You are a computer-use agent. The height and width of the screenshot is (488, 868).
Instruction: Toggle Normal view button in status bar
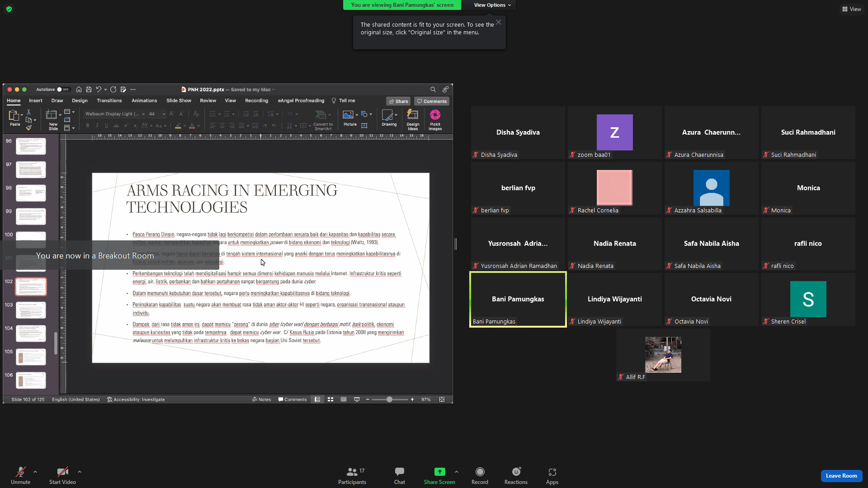coord(317,399)
